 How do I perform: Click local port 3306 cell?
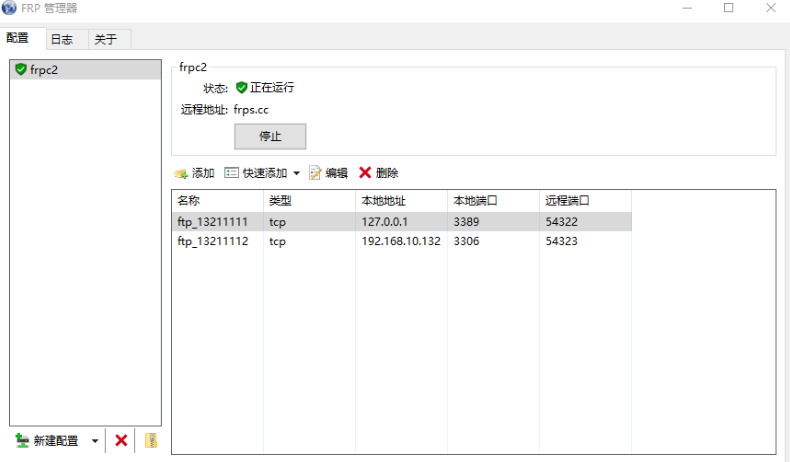click(466, 241)
